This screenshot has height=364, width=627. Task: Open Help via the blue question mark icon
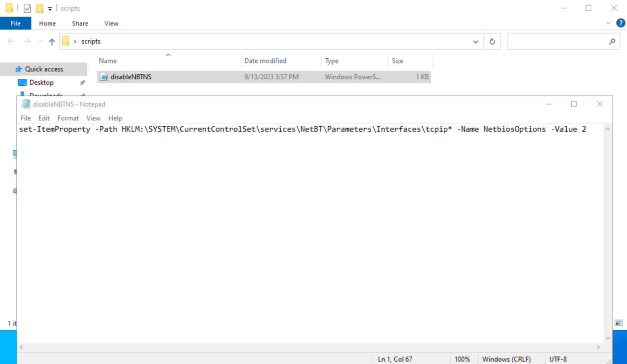coord(620,23)
